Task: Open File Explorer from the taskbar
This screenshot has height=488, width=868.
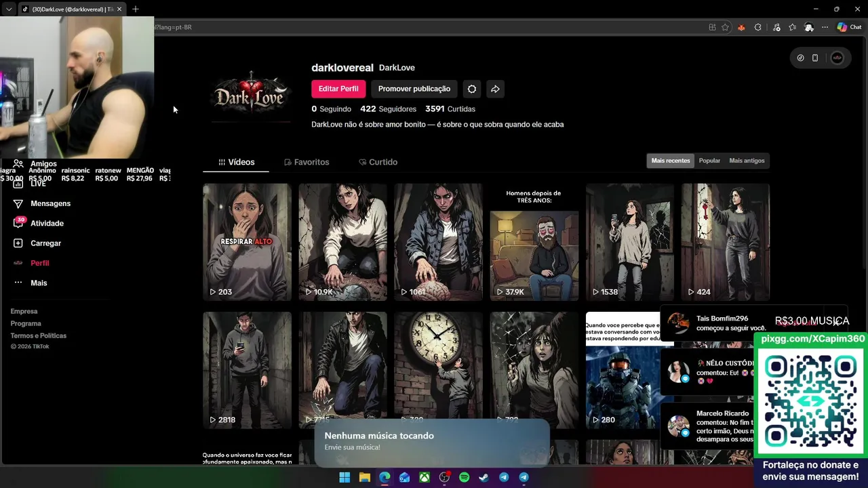Action: tap(364, 477)
